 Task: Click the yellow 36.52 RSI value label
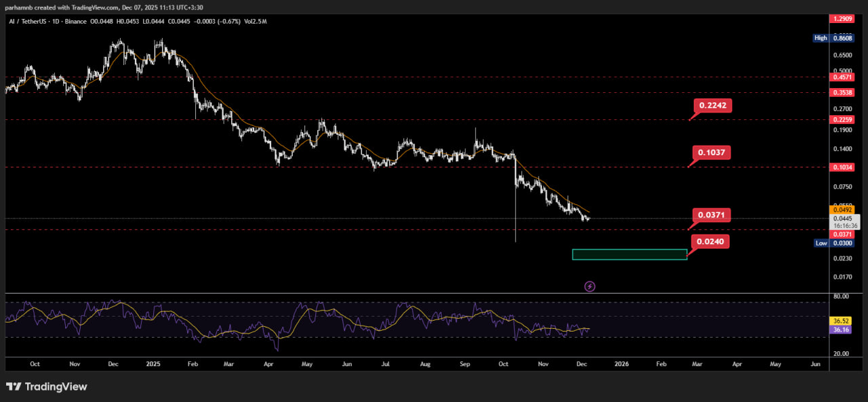(841, 320)
